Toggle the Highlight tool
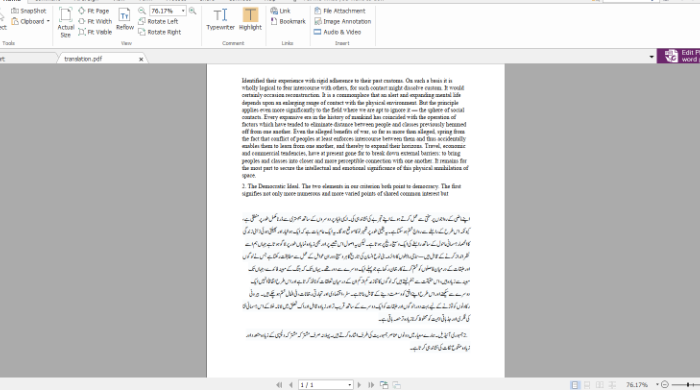This screenshot has height=390, width=700. coord(250,19)
